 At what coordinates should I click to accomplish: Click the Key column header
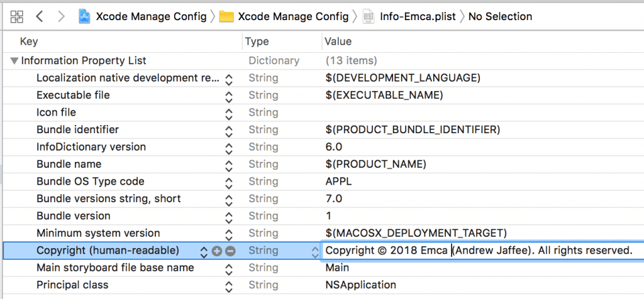[29, 41]
